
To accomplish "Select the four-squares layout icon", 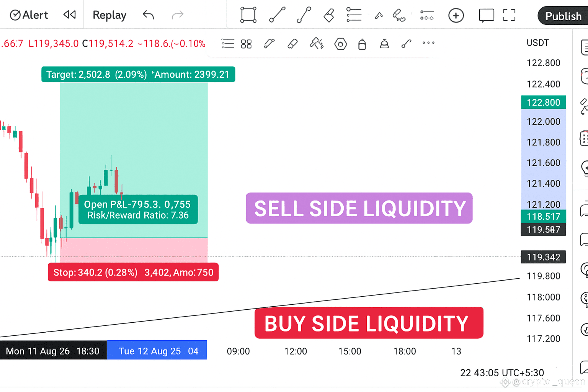I will click(x=246, y=44).
